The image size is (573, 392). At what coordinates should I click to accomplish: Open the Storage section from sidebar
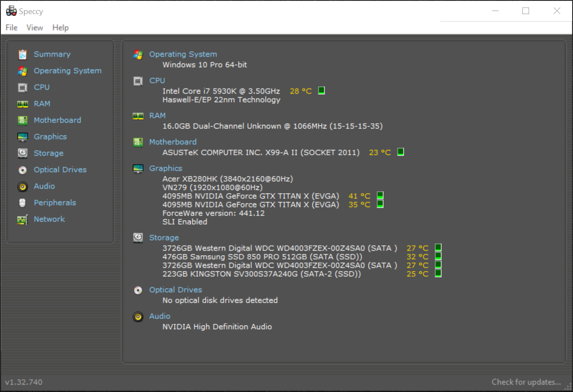coord(49,153)
